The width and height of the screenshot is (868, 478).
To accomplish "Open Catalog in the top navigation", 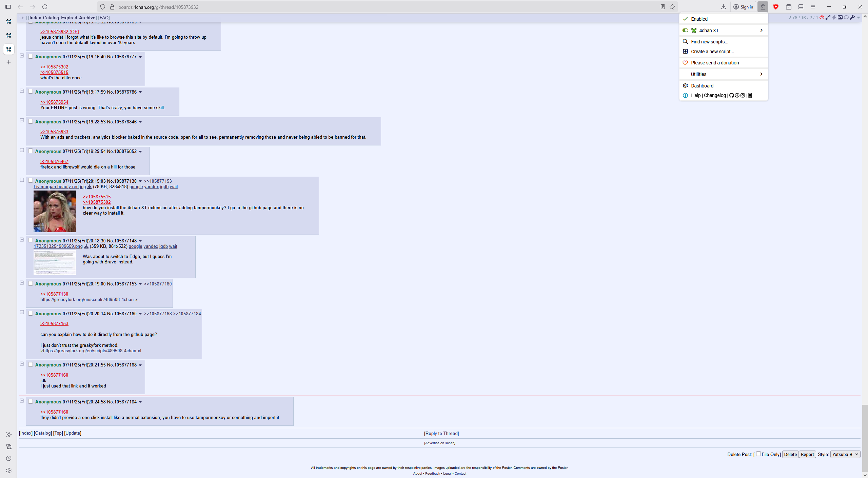I will (x=51, y=18).
